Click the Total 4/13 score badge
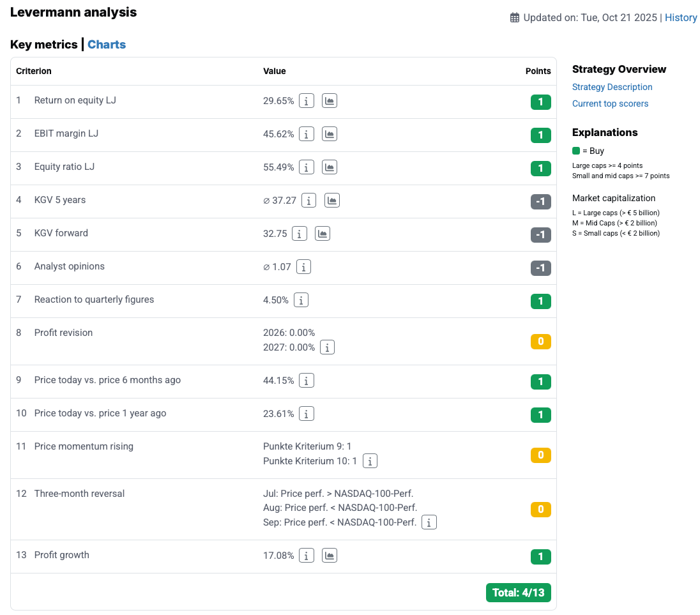Screen dimensions: 700x615 pyautogui.click(x=518, y=593)
